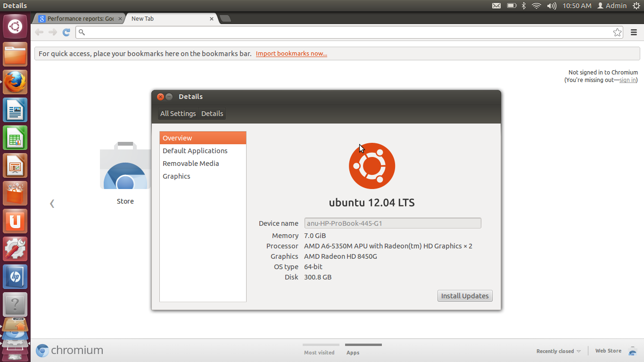This screenshot has height=362, width=644.
Task: Click Import bookmarks now link
Action: click(x=291, y=54)
